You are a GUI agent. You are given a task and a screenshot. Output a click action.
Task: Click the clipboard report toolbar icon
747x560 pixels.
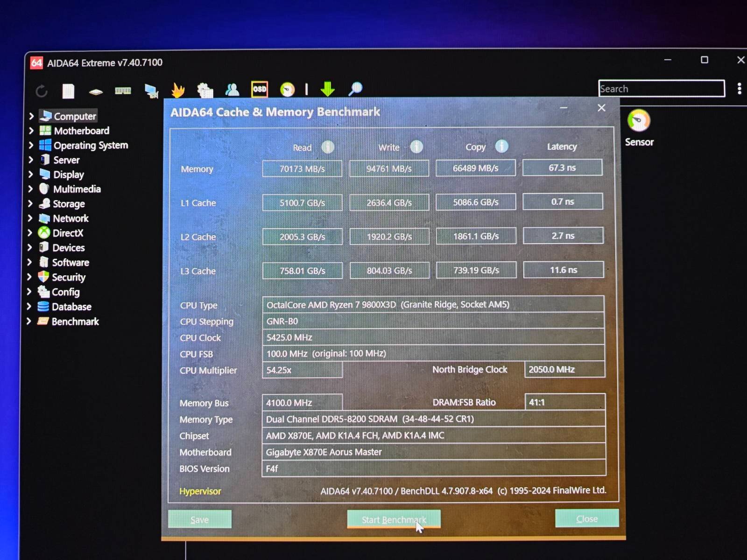(x=205, y=90)
